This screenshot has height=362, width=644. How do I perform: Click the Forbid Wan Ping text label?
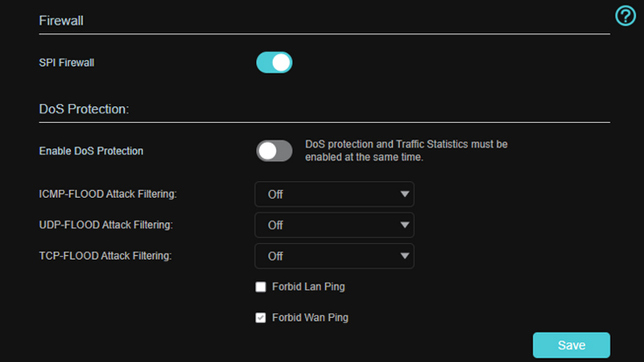[310, 318]
